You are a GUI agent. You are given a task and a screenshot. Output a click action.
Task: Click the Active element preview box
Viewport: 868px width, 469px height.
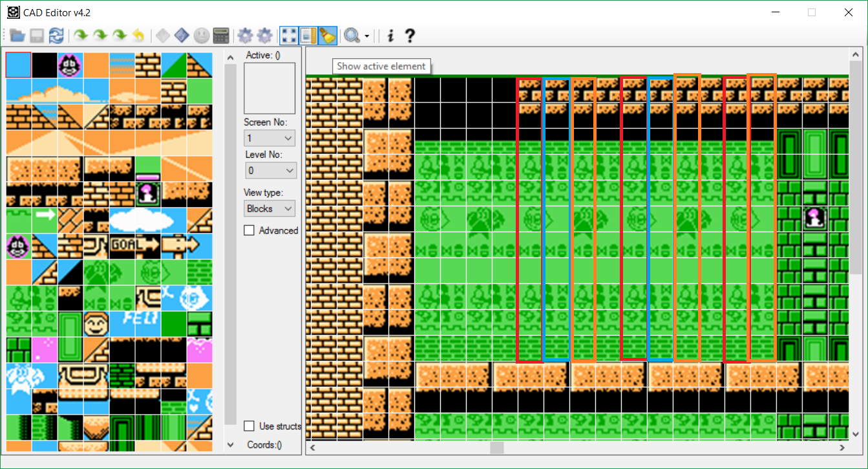click(x=270, y=89)
